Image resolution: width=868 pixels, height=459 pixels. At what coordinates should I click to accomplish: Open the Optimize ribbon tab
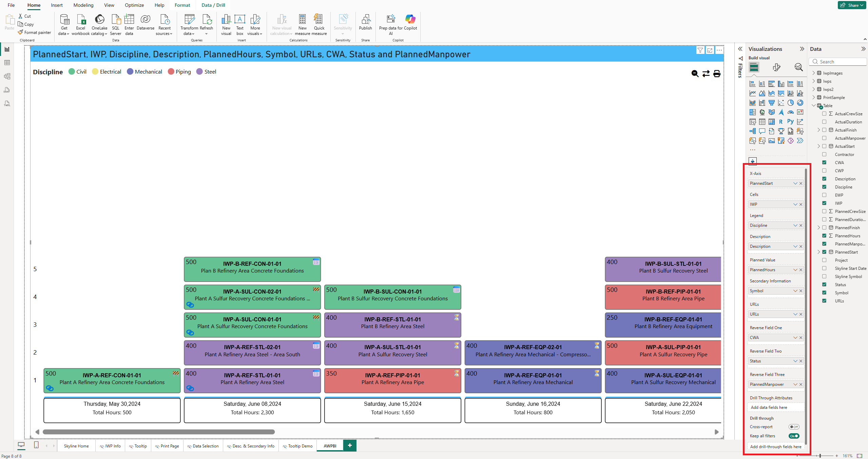pos(134,5)
